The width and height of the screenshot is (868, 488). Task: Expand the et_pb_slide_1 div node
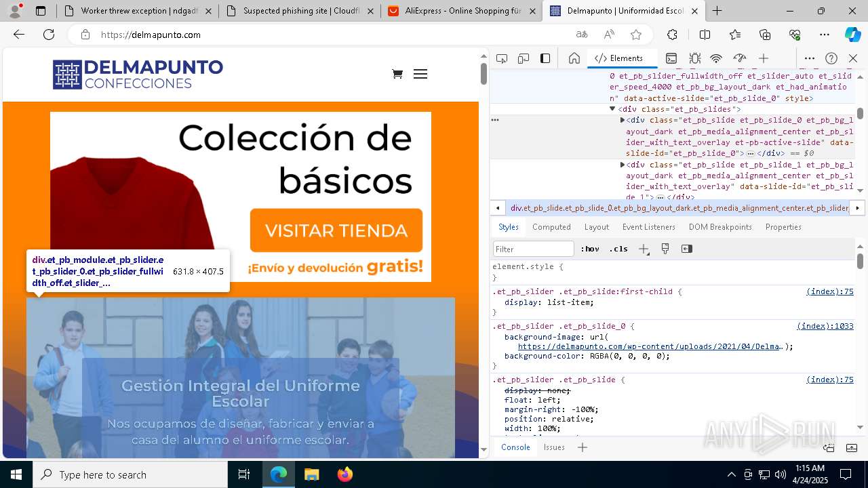623,165
